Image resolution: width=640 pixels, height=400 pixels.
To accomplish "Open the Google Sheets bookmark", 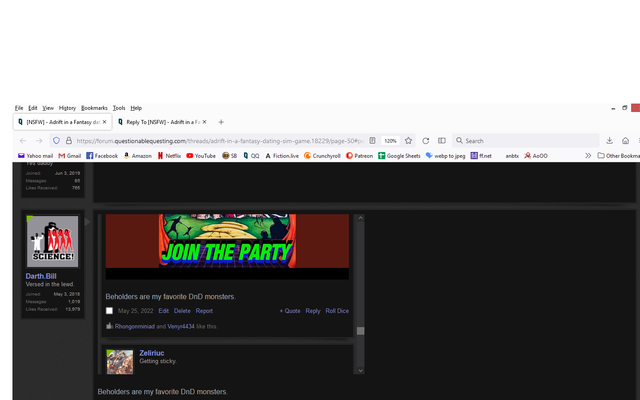I will [x=399, y=156].
